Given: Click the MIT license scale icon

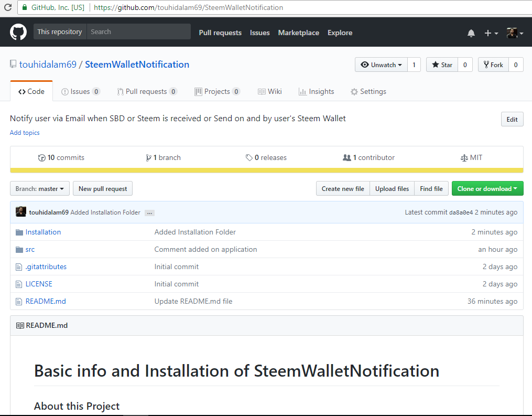Looking at the screenshot, I should click(x=464, y=158).
